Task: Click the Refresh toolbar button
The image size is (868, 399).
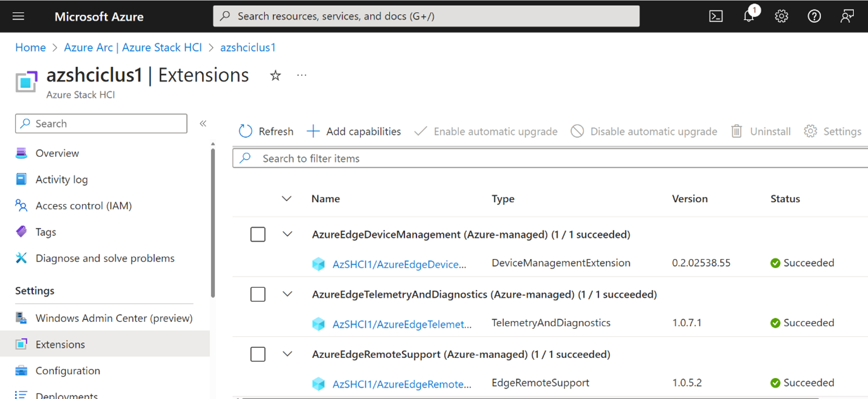Action: point(266,131)
